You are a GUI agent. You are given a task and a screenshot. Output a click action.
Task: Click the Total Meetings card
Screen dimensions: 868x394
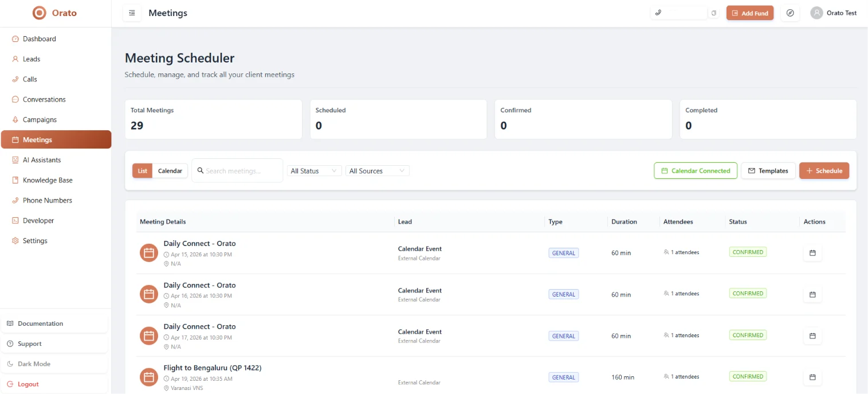coord(214,119)
